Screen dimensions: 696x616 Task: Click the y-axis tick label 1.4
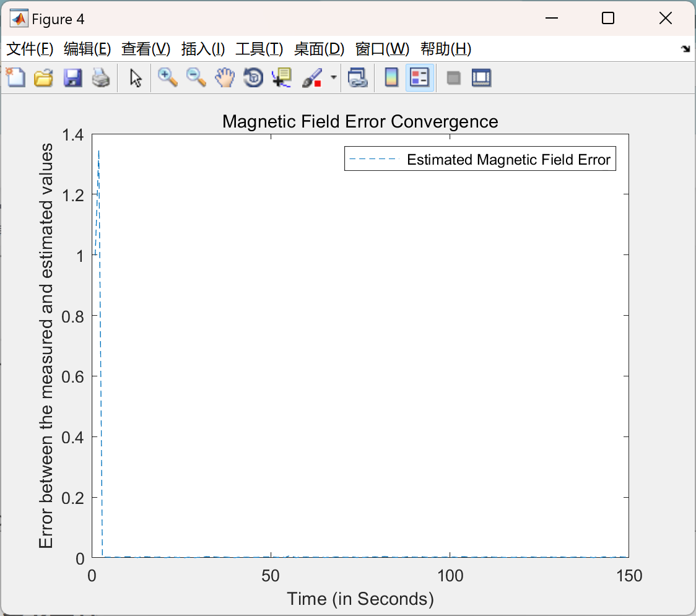pos(73,135)
